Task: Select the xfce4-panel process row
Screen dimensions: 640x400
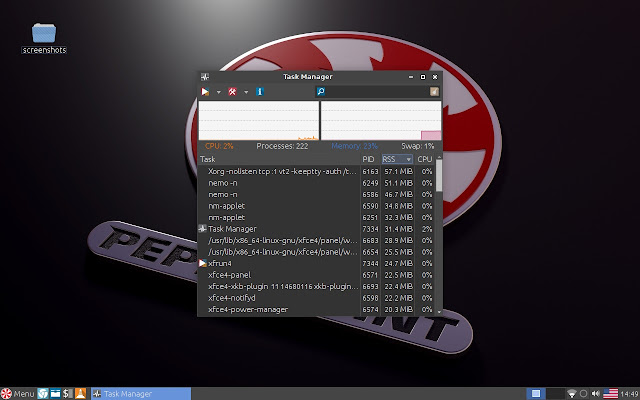Action: pyautogui.click(x=317, y=275)
